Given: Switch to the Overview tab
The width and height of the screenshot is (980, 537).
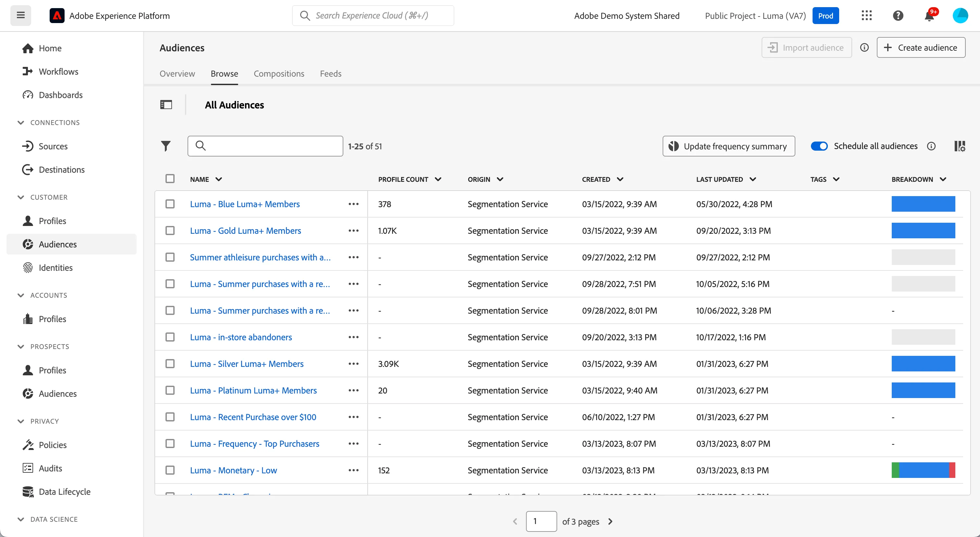Looking at the screenshot, I should (x=177, y=73).
